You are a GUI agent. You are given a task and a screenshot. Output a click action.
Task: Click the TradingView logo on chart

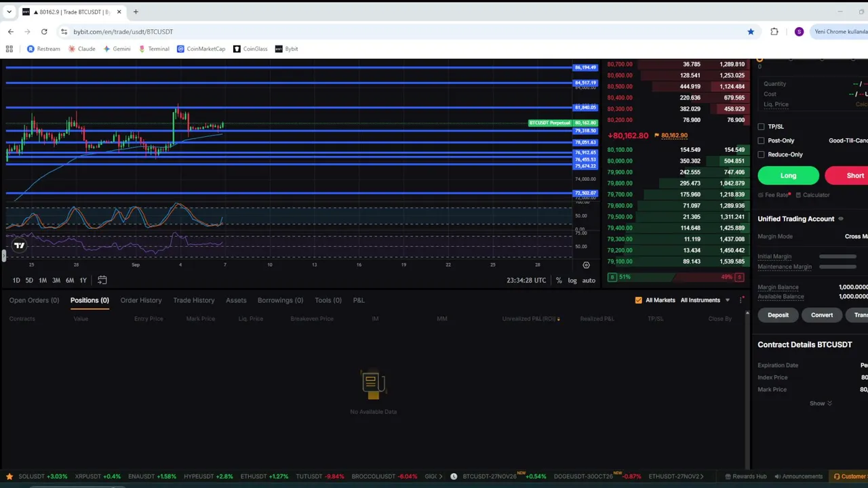(19, 245)
